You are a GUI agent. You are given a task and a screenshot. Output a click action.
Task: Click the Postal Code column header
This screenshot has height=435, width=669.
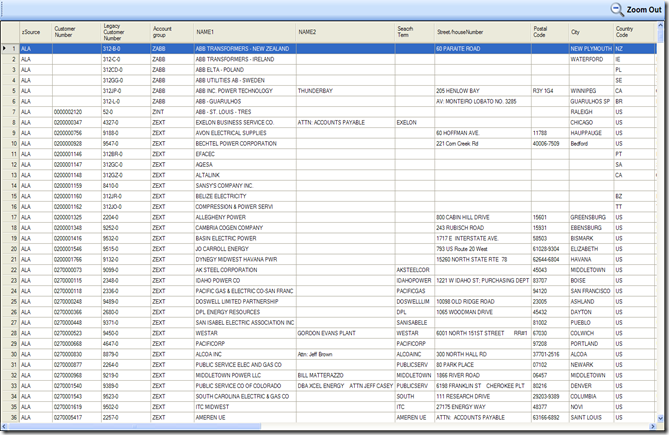550,32
